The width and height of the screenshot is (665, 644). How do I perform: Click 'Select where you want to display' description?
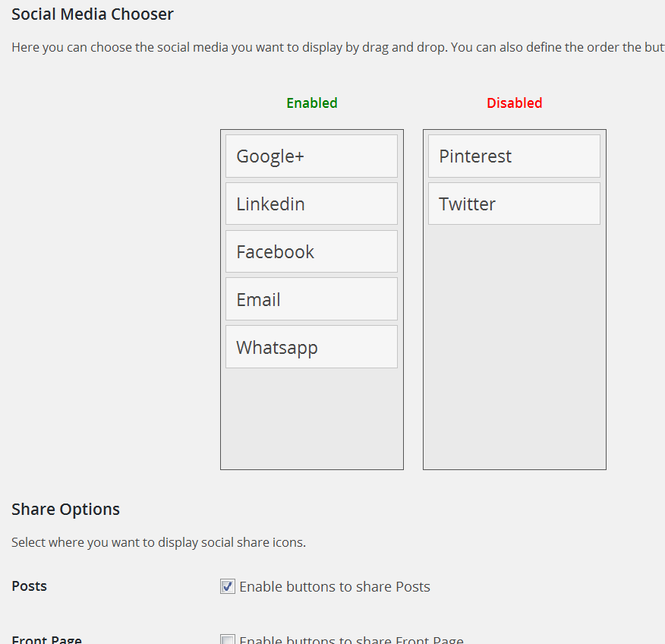pyautogui.click(x=159, y=542)
